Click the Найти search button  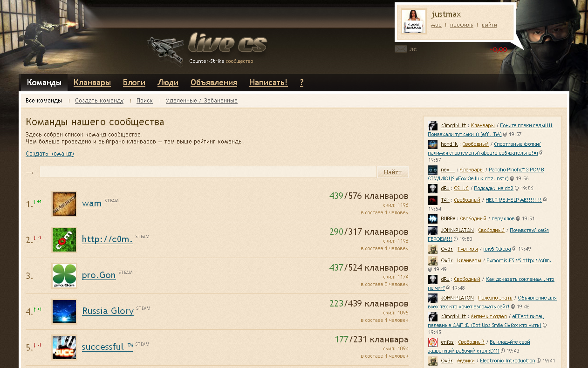click(x=393, y=172)
